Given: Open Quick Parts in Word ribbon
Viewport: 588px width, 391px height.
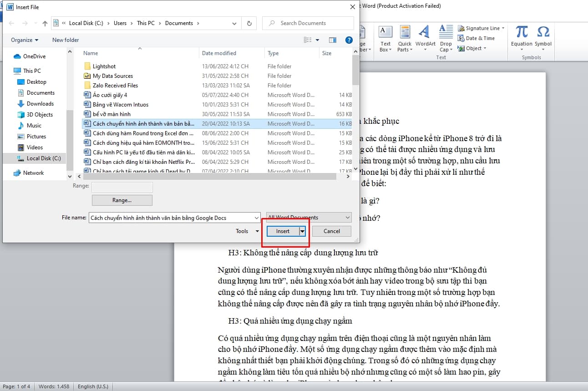Looking at the screenshot, I should coord(405,39).
